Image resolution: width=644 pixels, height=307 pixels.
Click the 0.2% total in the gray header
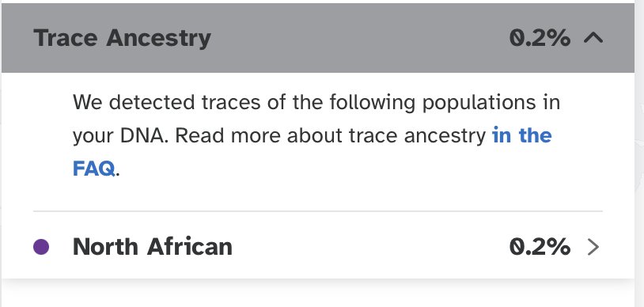coord(540,38)
